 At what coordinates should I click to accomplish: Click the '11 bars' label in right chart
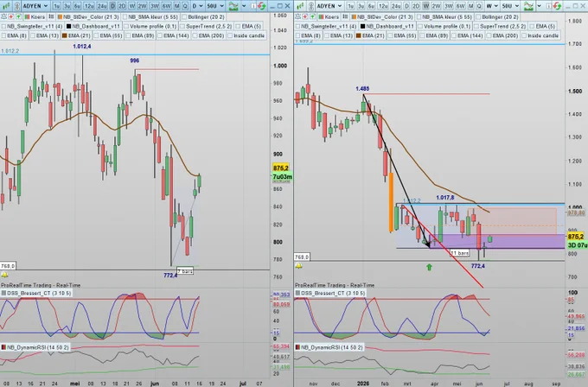(x=460, y=253)
